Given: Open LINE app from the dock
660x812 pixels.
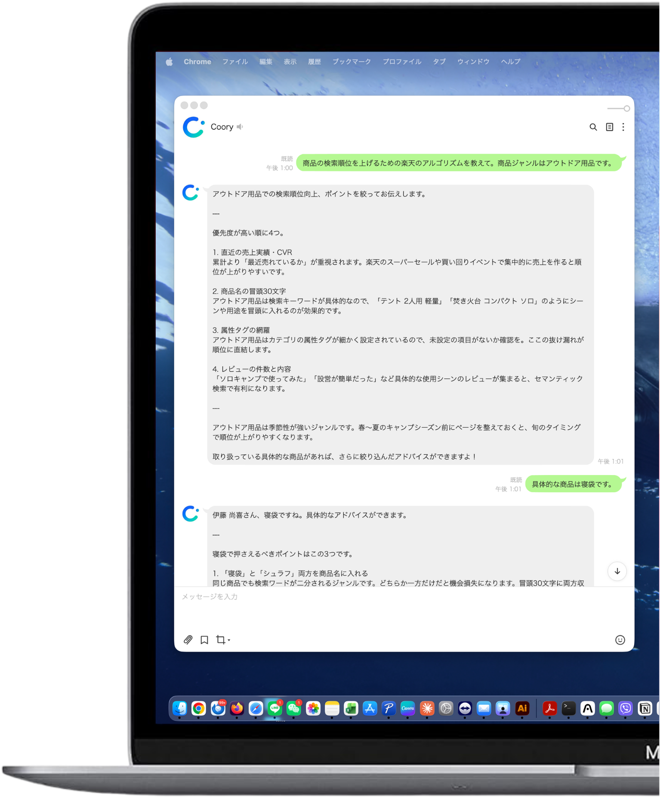Looking at the screenshot, I should (x=274, y=708).
